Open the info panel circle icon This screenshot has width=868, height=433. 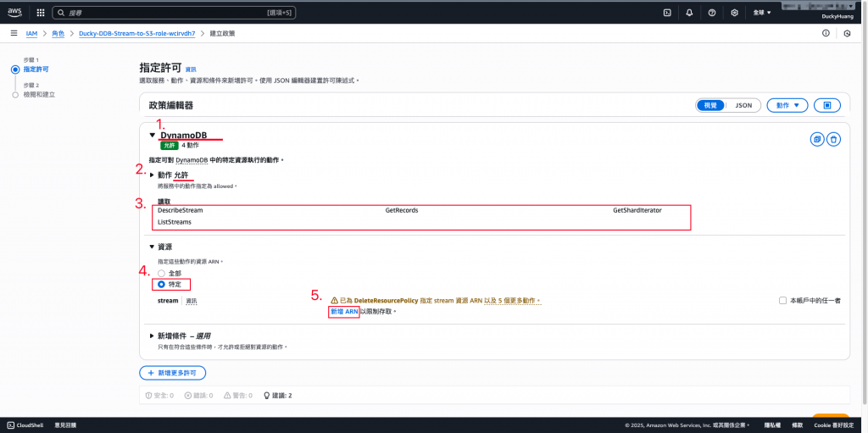coord(826,33)
